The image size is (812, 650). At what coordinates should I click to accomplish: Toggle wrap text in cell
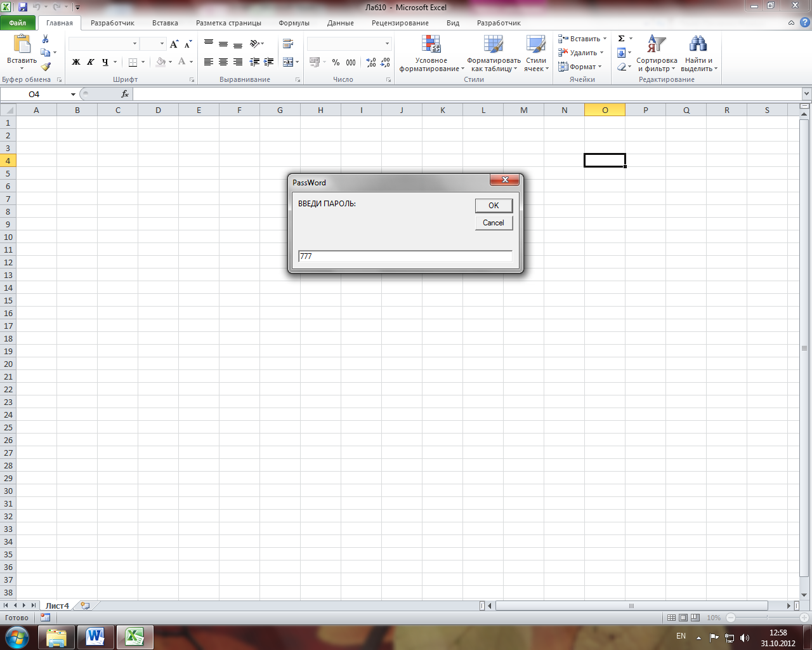(288, 44)
